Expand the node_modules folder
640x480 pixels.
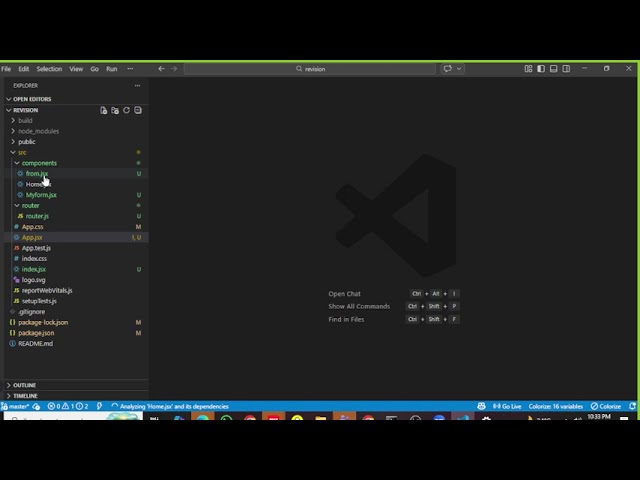[76, 131]
